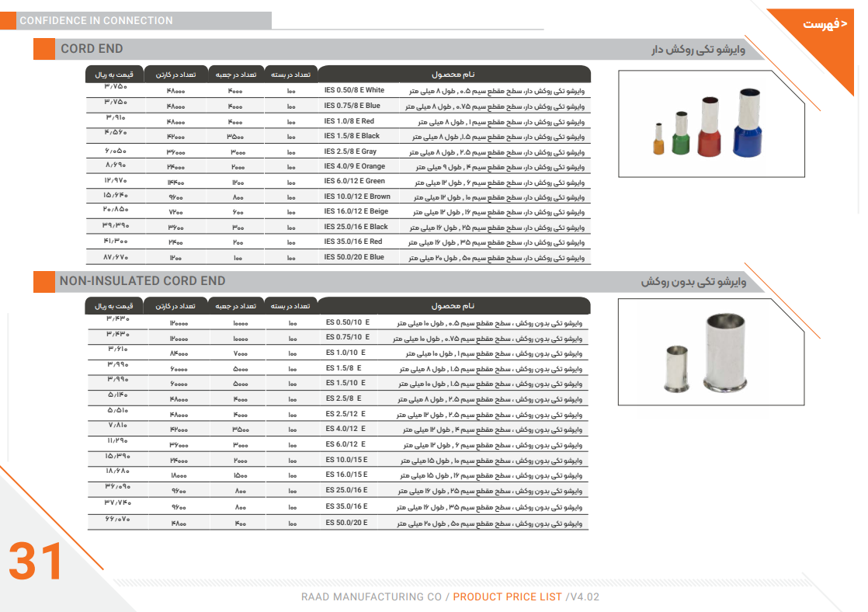Viewport: 868px width, 612px height.
Task: Select the IES 4.0/9 E Orange product code
Action: click(354, 166)
